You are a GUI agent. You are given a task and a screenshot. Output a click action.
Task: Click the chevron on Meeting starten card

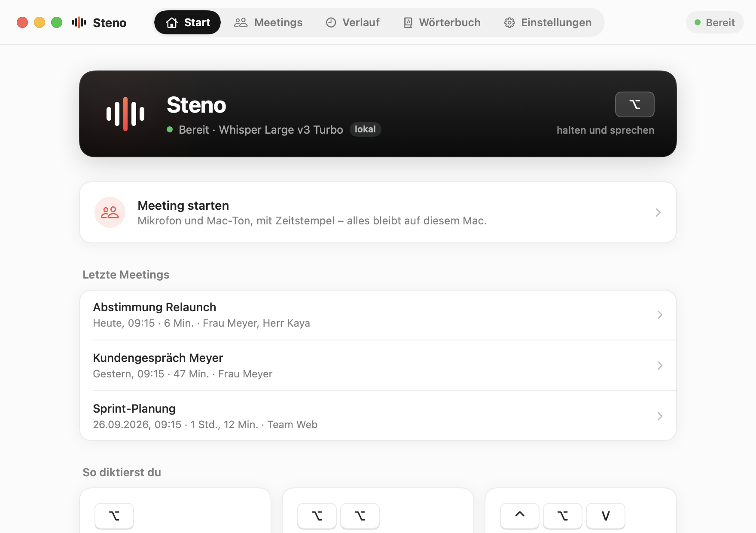pos(658,212)
